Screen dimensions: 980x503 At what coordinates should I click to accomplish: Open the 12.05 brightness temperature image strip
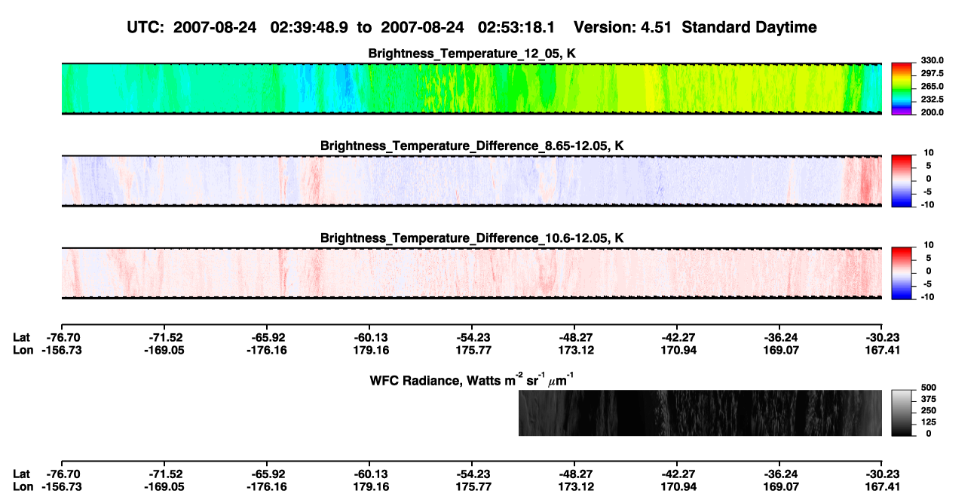pos(471,89)
